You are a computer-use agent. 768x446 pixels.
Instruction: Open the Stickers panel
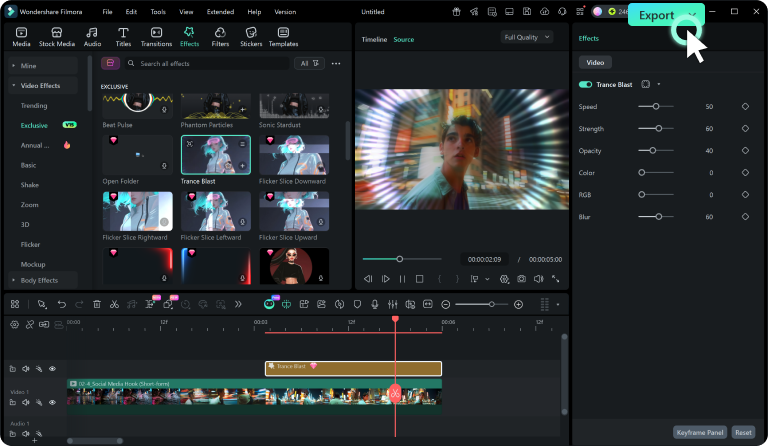click(251, 37)
